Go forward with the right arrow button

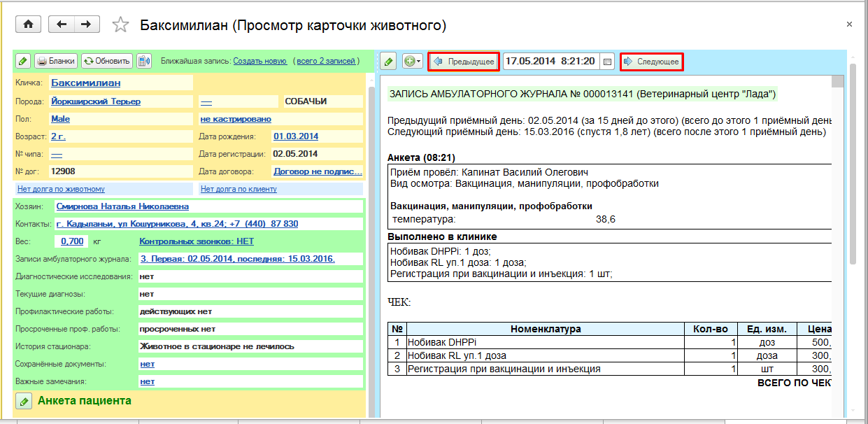pyautogui.click(x=86, y=24)
